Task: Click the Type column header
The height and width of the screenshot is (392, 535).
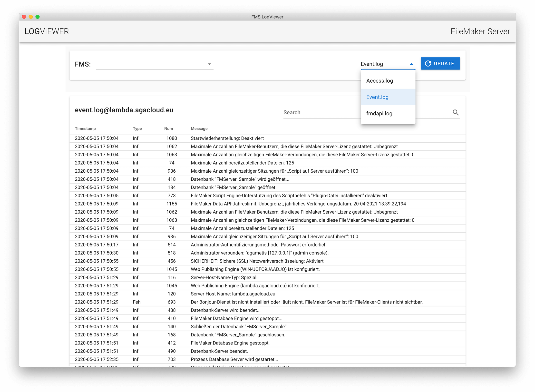Action: click(x=137, y=128)
